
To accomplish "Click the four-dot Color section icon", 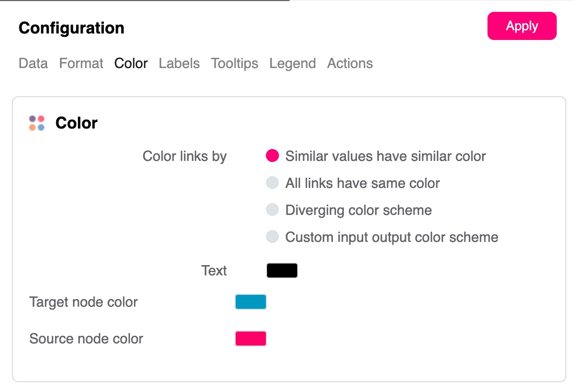I will 37,123.
